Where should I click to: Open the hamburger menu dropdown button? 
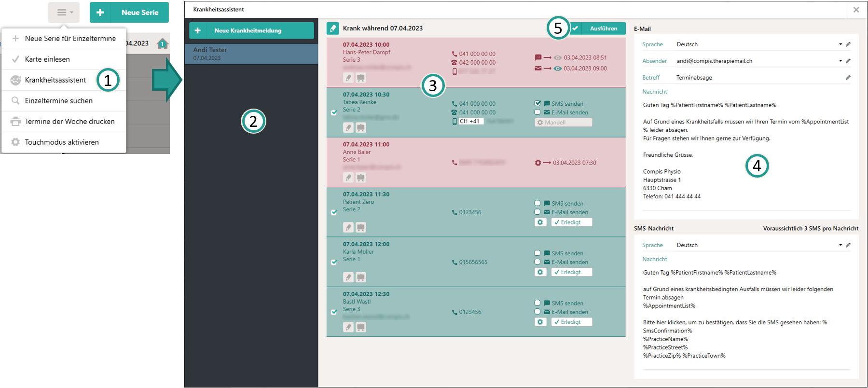coord(64,13)
